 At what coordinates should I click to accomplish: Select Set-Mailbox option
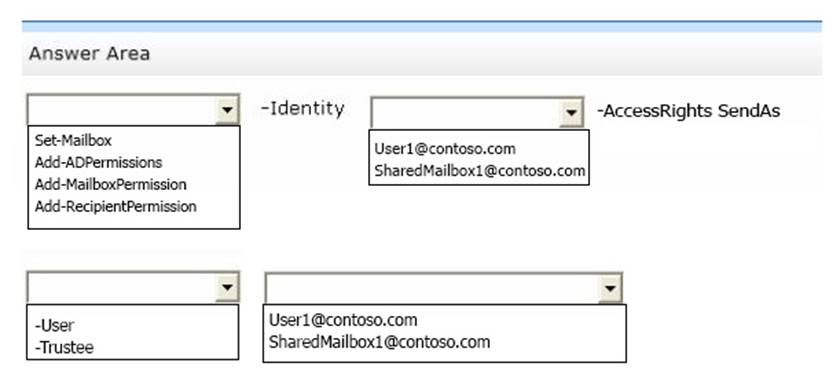click(x=73, y=140)
